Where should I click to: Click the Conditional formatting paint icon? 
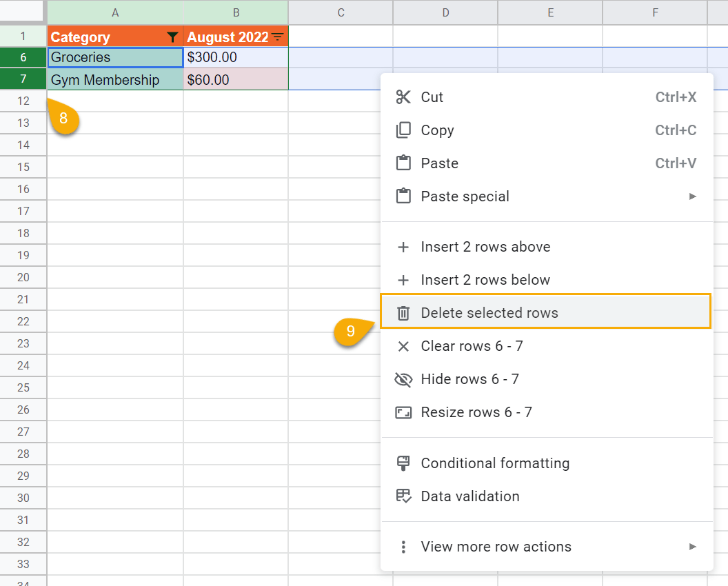pos(403,463)
